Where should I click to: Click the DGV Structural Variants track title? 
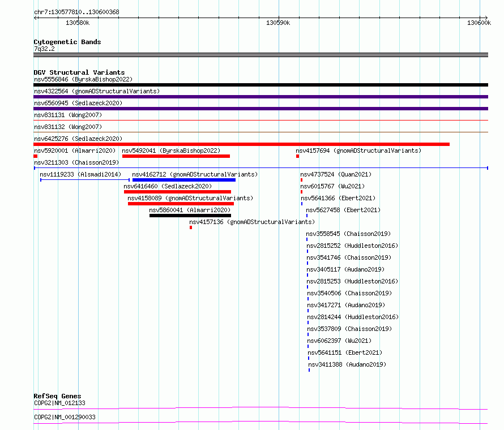point(79,72)
